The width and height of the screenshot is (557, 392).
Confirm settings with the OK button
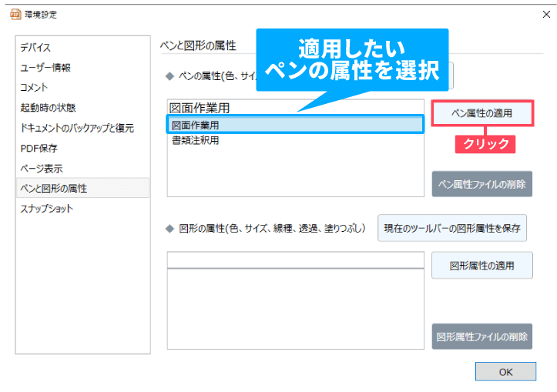tap(505, 371)
